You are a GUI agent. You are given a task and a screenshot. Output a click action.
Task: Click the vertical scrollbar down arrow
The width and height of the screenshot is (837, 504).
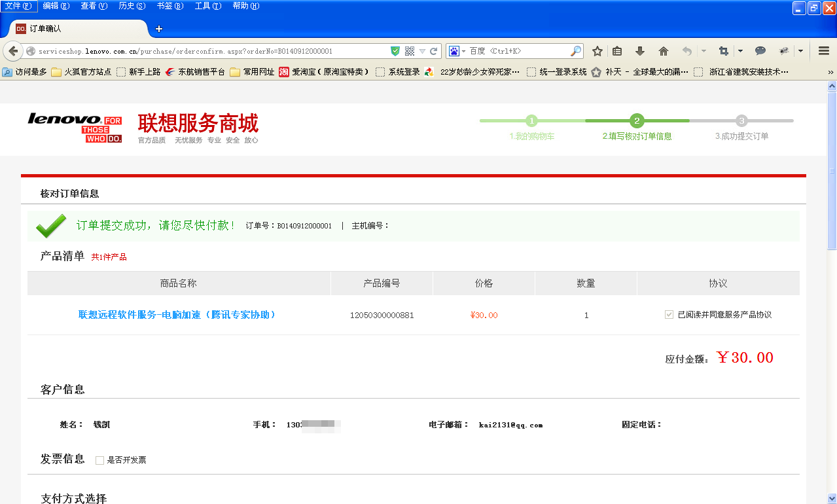(x=832, y=498)
